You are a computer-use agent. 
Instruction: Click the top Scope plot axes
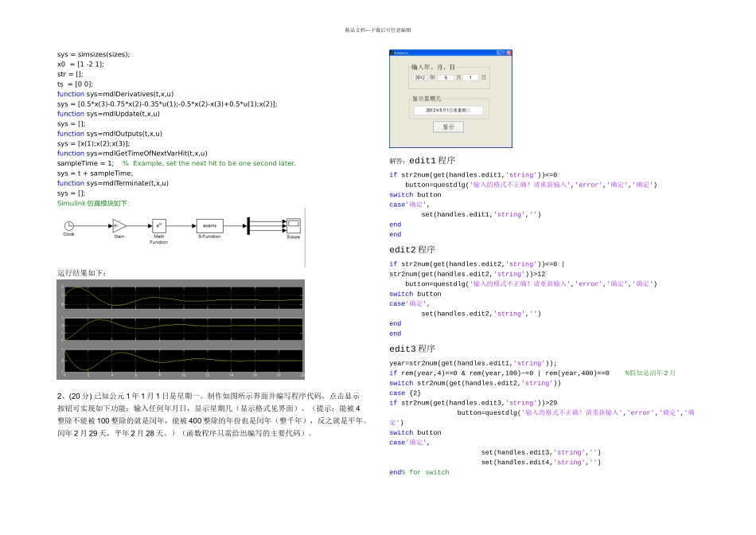pos(183,297)
